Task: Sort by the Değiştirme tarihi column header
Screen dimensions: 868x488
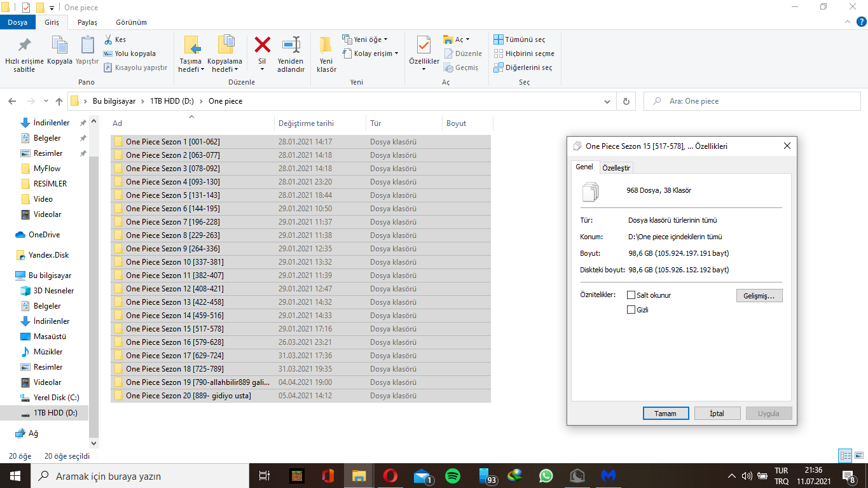Action: tap(320, 123)
